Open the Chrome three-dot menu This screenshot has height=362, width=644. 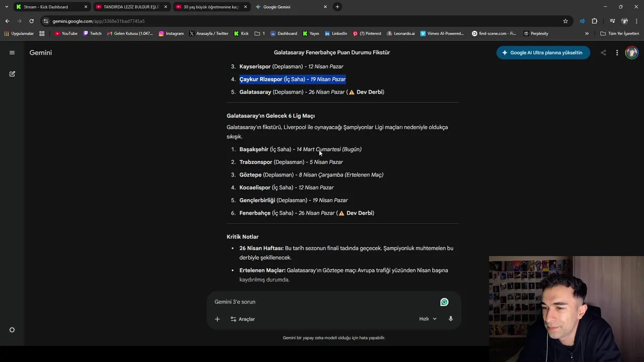pyautogui.click(x=637, y=21)
